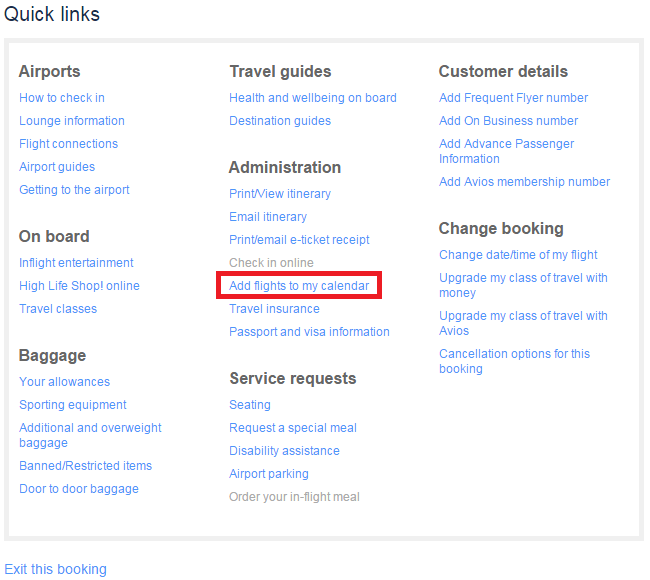Image resolution: width=650 pixels, height=580 pixels.
Task: Click the Baggage heading
Action: click(x=52, y=356)
